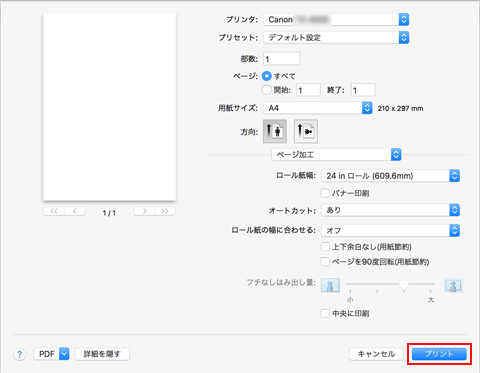Click the 終了 page number field
480x373 pixels.
363,90
